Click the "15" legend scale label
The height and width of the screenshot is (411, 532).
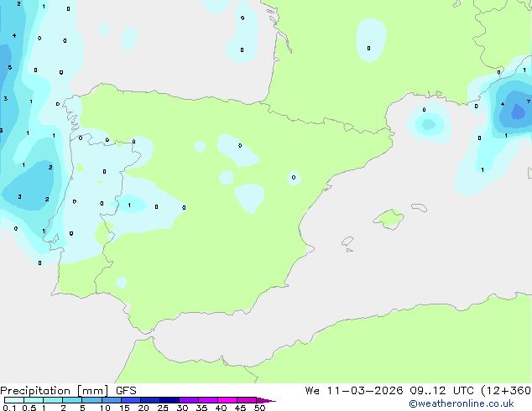point(124,408)
